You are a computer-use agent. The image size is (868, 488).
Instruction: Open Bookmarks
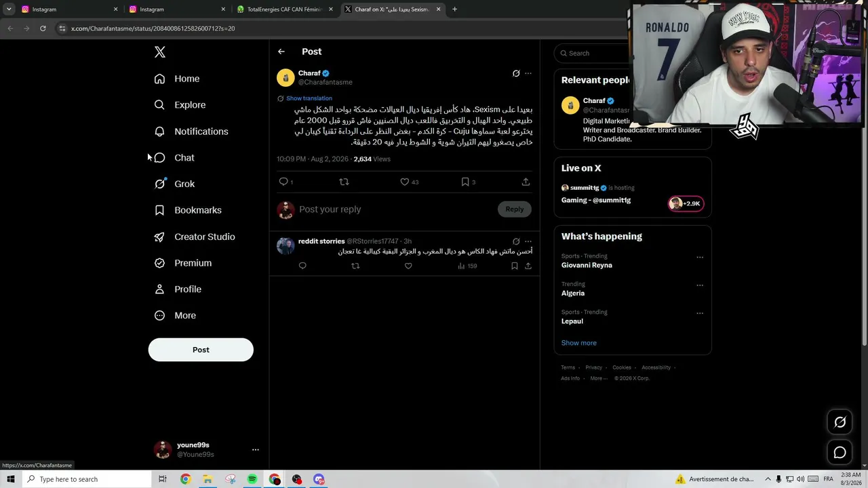coord(188,210)
